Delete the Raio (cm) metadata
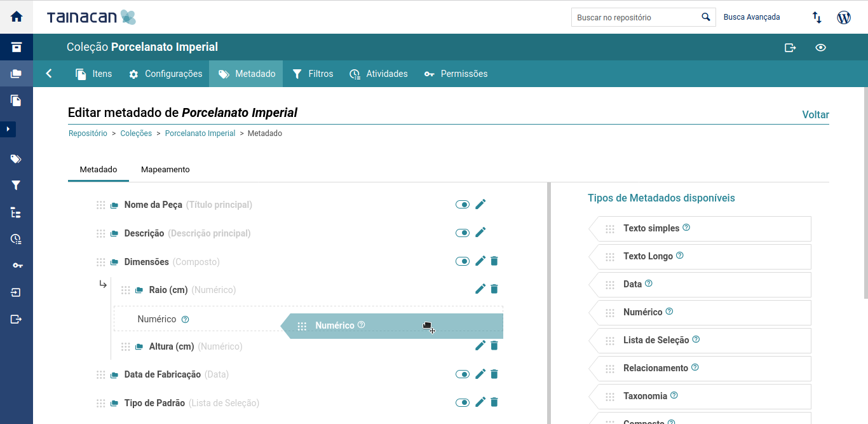 pyautogui.click(x=494, y=289)
